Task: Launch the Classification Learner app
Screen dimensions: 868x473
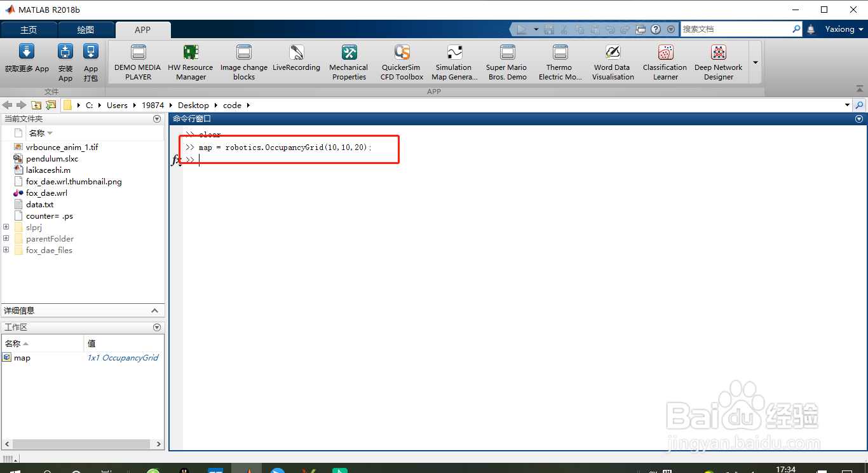Action: [x=665, y=63]
